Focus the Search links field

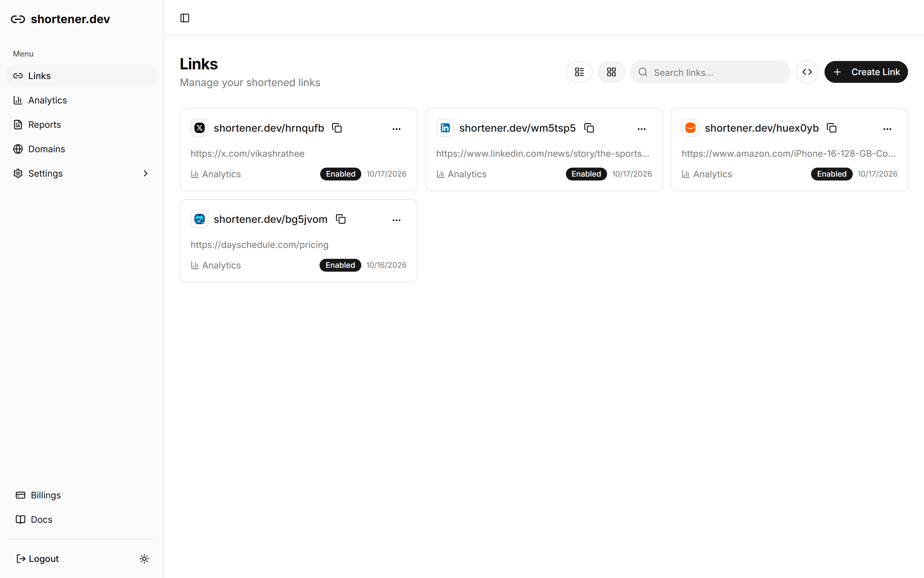coord(710,72)
